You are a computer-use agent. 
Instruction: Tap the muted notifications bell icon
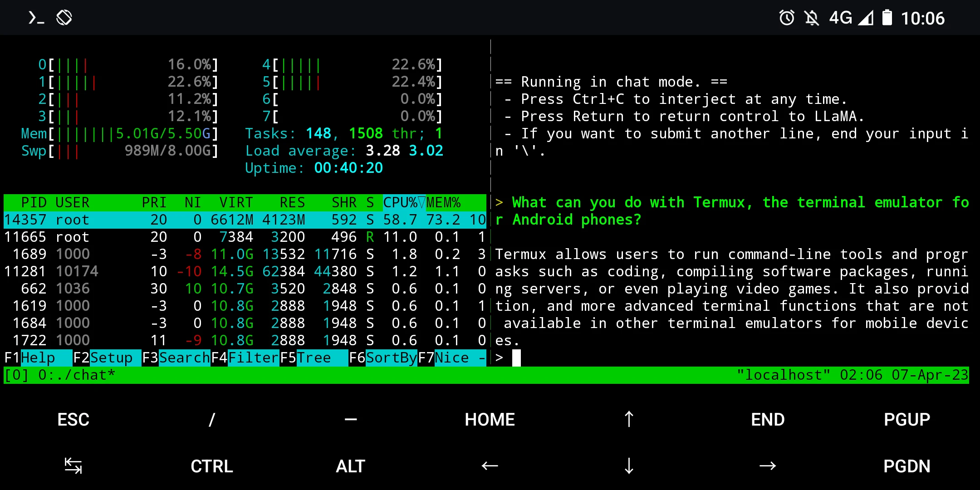click(x=812, y=18)
